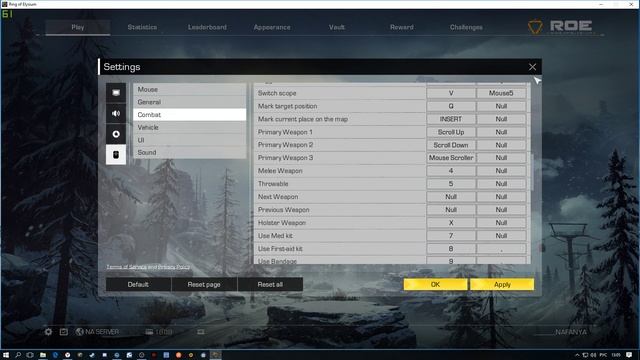
Task: Open the Privacy Policy link
Action: [x=174, y=267]
